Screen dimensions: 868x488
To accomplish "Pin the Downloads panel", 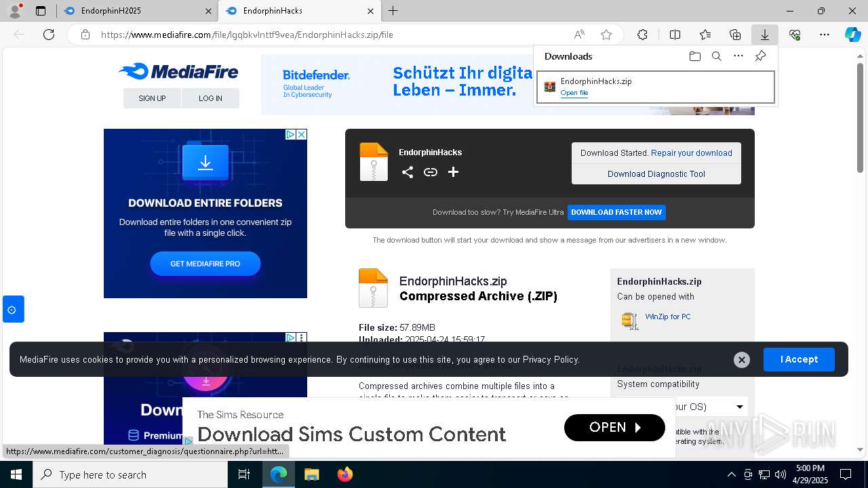I will pyautogui.click(x=760, y=56).
